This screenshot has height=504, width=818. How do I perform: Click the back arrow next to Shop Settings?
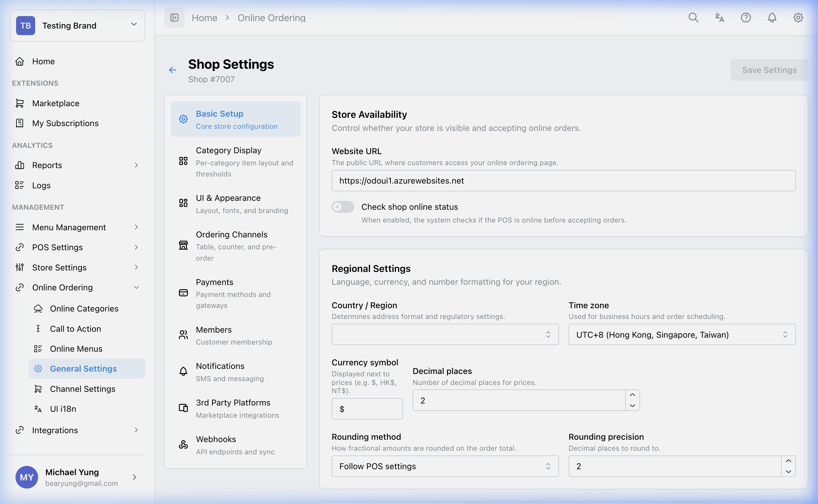click(172, 70)
